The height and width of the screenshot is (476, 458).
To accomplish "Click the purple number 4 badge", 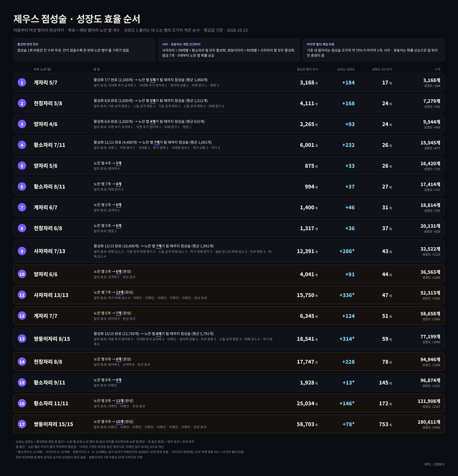I will (22, 145).
